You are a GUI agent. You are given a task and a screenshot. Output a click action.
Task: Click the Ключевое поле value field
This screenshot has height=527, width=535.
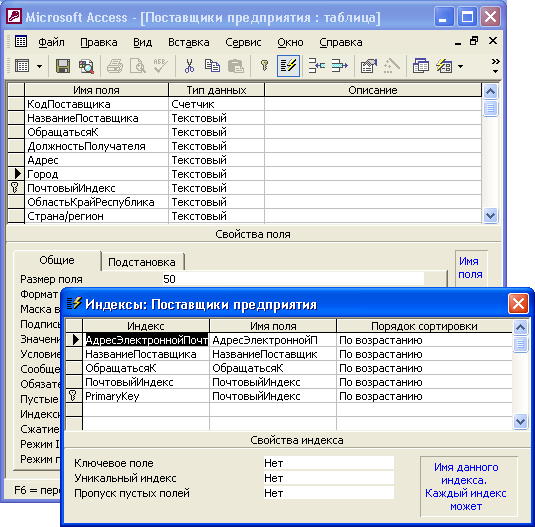(x=329, y=463)
